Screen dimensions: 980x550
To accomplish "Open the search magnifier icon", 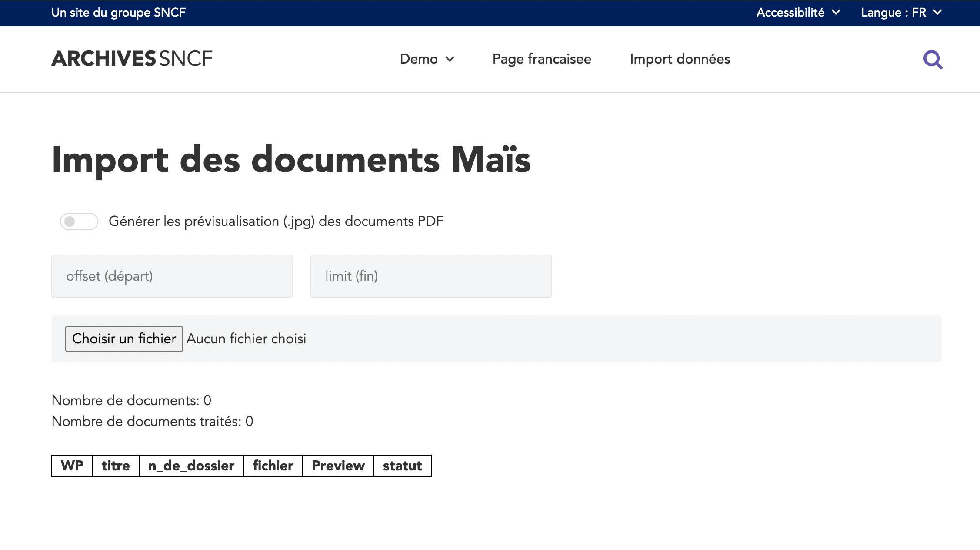I will (933, 60).
